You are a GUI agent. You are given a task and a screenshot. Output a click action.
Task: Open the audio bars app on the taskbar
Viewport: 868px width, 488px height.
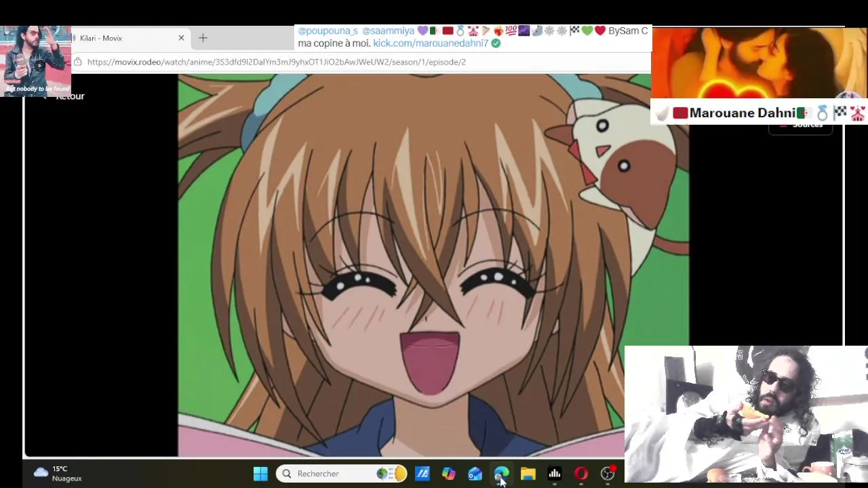(555, 474)
